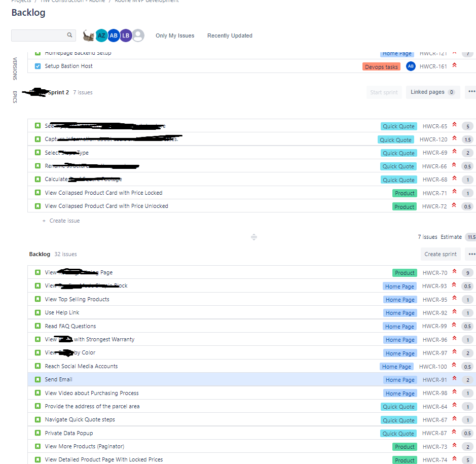Click the sprint divider drag handle icon
Screen dimensions: 476x464
254,237
